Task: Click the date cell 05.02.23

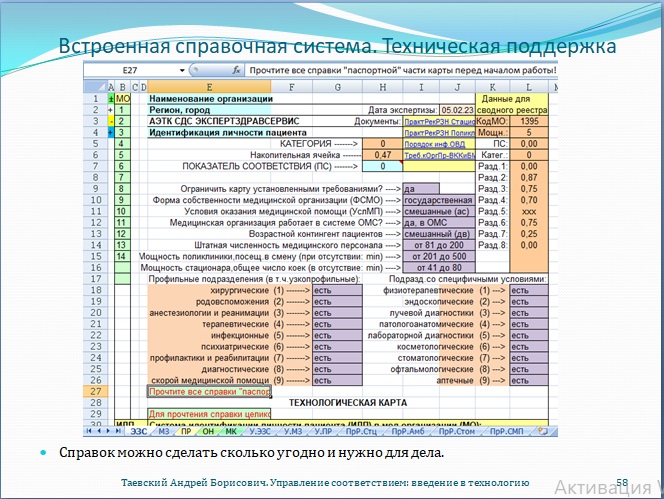Action: (457, 110)
